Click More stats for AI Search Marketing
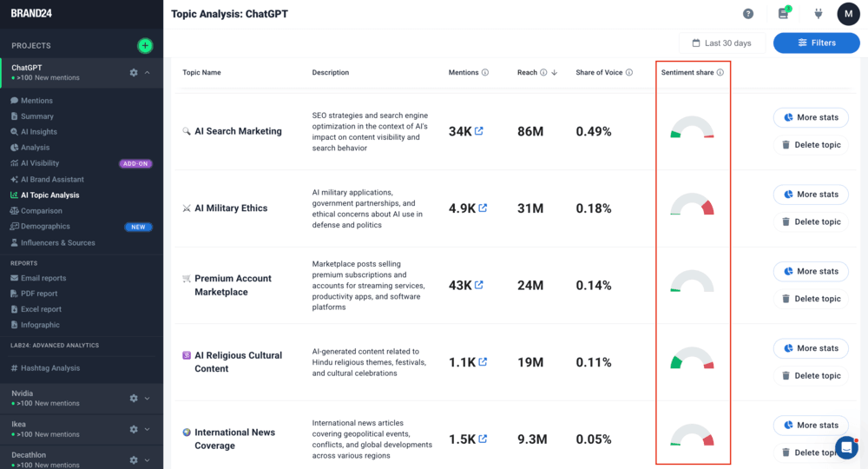 click(810, 117)
